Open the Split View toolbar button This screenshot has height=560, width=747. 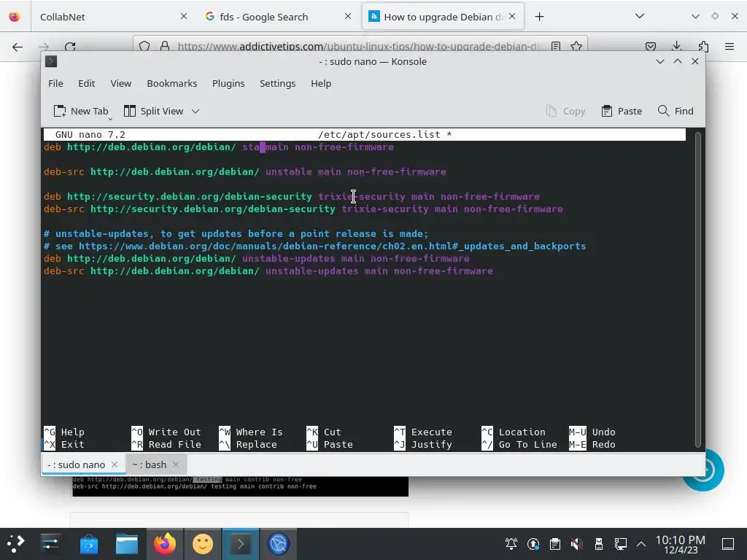coord(153,111)
